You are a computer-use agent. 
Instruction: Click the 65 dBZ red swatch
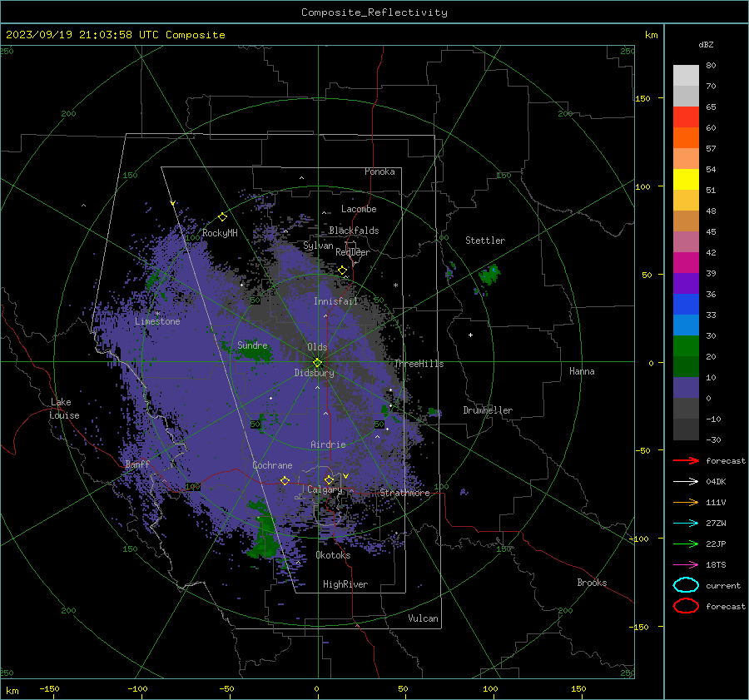click(x=686, y=117)
